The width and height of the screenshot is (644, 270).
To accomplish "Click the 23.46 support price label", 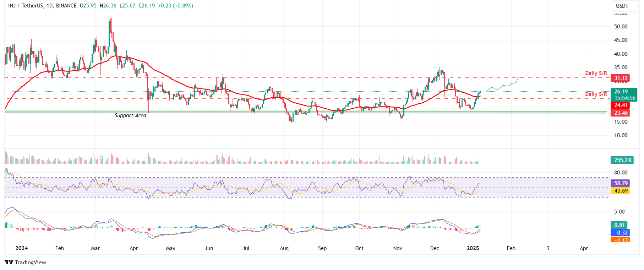I will pyautogui.click(x=620, y=113).
